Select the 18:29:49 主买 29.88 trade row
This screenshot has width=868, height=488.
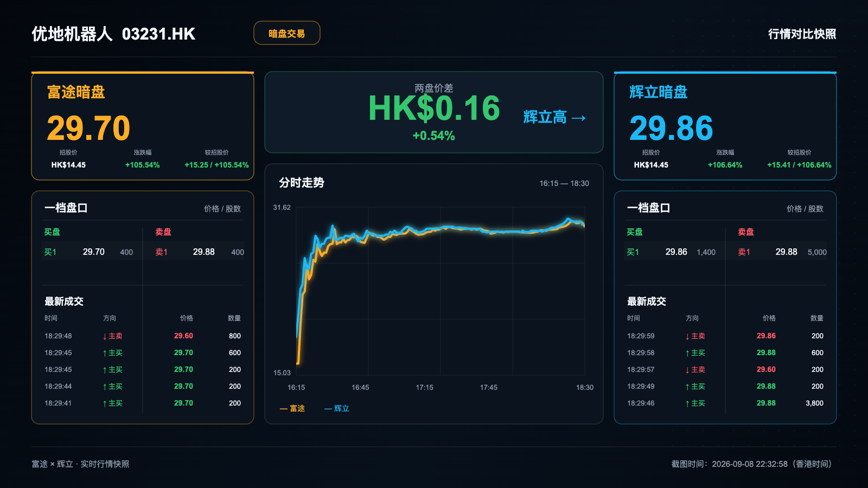tap(725, 387)
